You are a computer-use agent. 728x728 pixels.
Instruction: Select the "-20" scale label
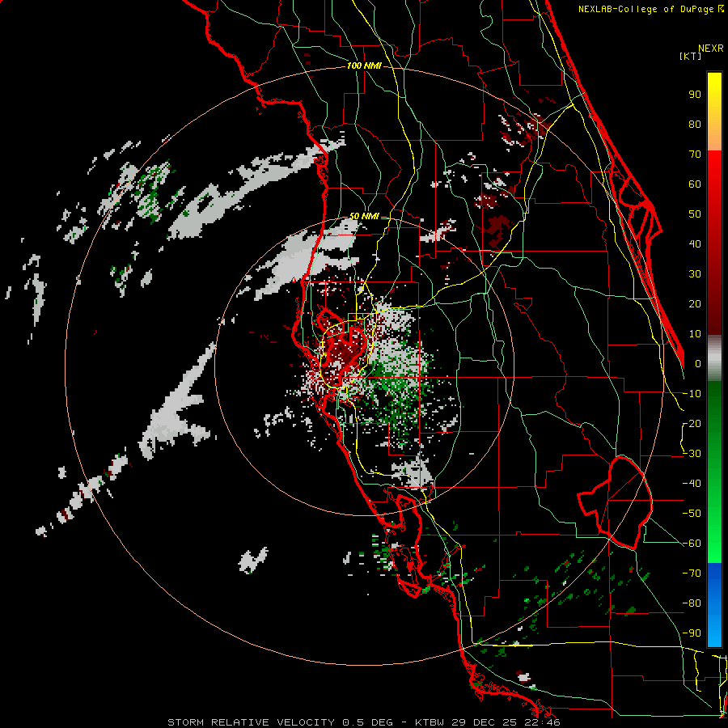click(x=692, y=424)
